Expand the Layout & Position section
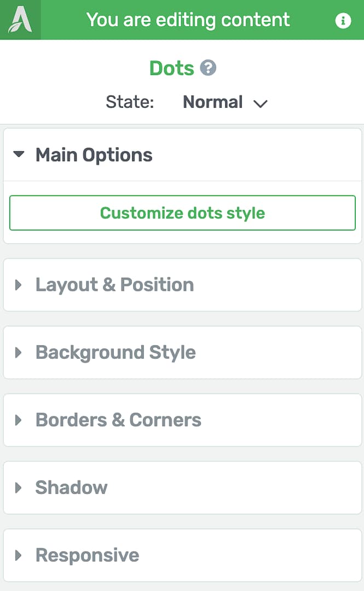The width and height of the screenshot is (364, 591). click(x=114, y=285)
